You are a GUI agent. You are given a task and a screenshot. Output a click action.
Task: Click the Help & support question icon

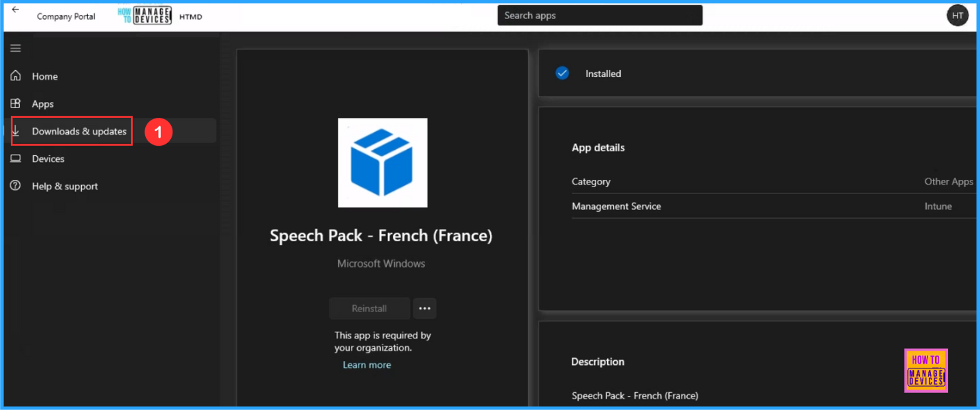point(16,186)
